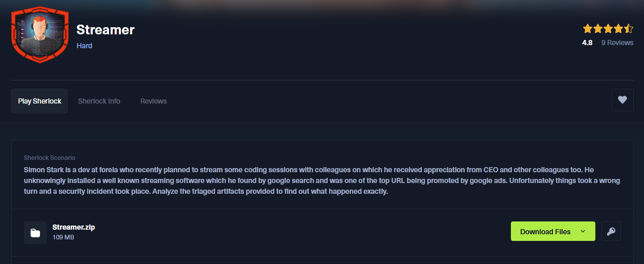The width and height of the screenshot is (644, 264).
Task: Switch to the Sherlock Info tab
Action: click(99, 101)
